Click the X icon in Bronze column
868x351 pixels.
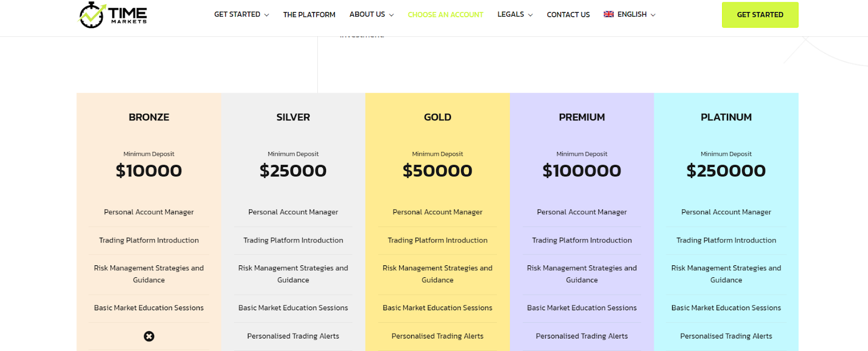click(x=149, y=336)
